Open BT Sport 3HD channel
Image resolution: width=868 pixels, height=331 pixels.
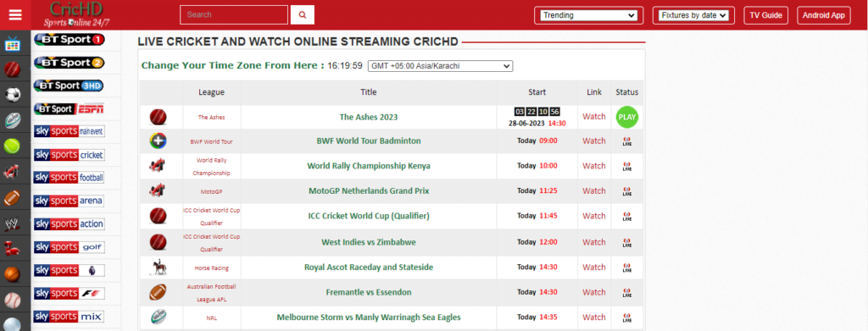click(70, 86)
